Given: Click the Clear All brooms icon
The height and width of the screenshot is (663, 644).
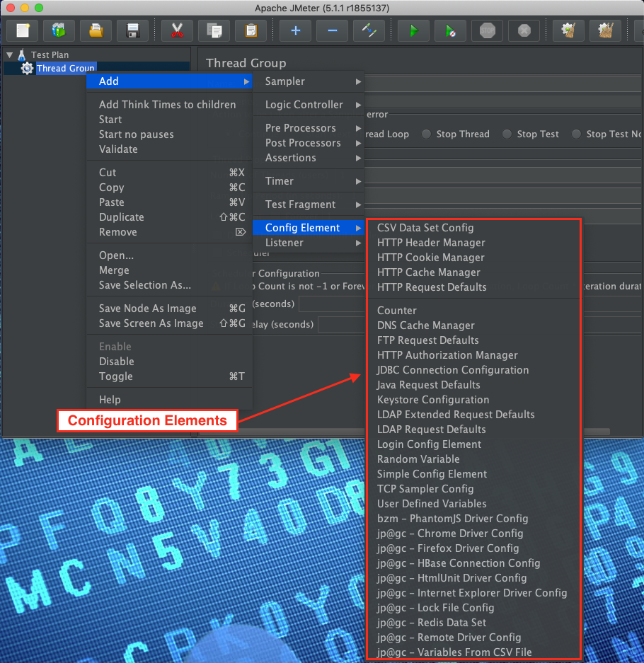Looking at the screenshot, I should click(x=605, y=30).
